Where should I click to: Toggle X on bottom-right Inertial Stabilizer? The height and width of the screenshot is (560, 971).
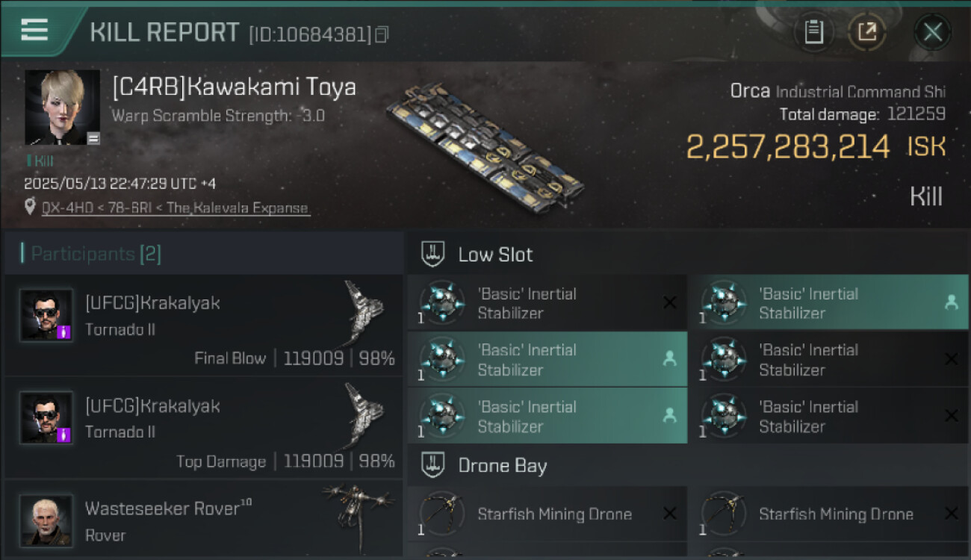pyautogui.click(x=951, y=416)
